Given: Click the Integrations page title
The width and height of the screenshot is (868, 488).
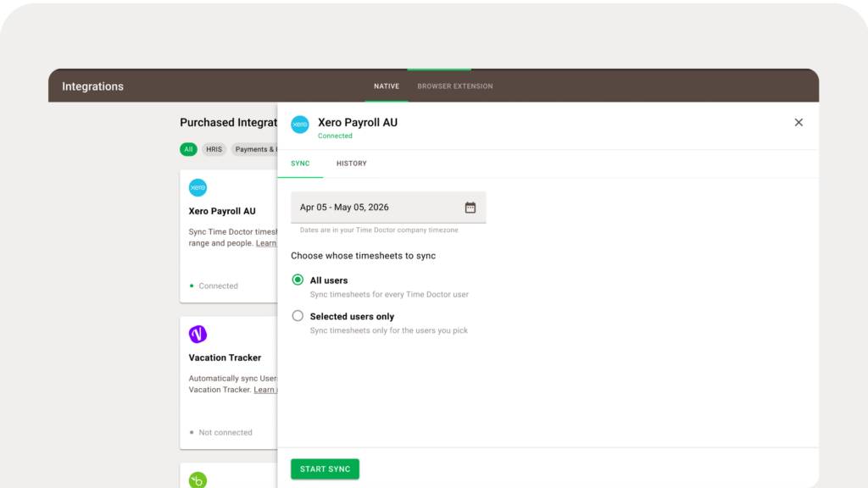Looking at the screenshot, I should [93, 86].
